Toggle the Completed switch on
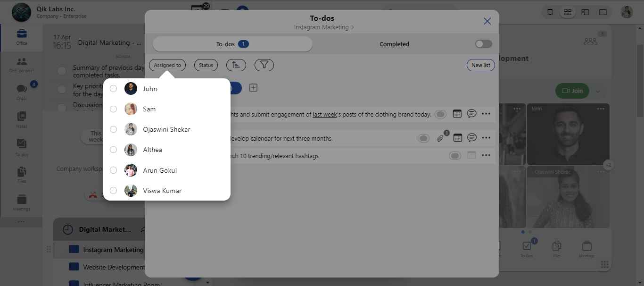The height and width of the screenshot is (286, 644). pos(483,44)
